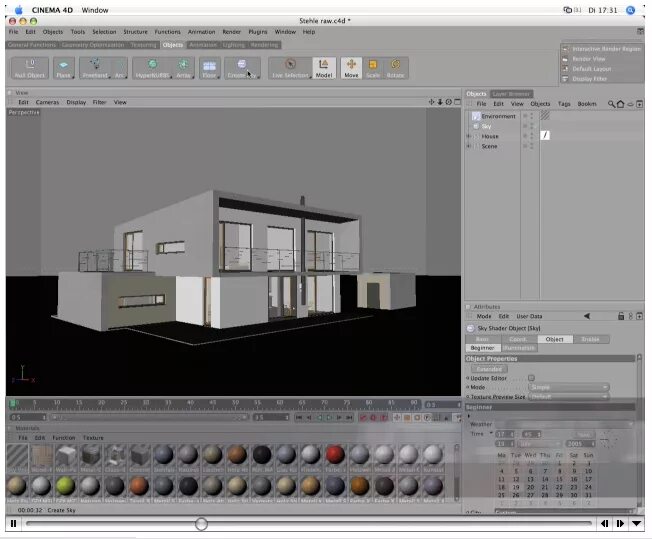Viewport: 652px width, 539px height.
Task: Select the Floor object tool
Action: click(x=209, y=68)
